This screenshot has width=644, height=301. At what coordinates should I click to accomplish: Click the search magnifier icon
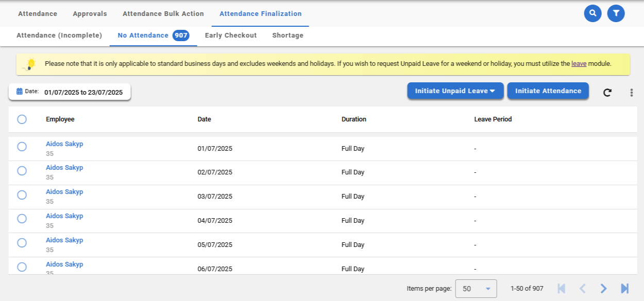pos(592,13)
